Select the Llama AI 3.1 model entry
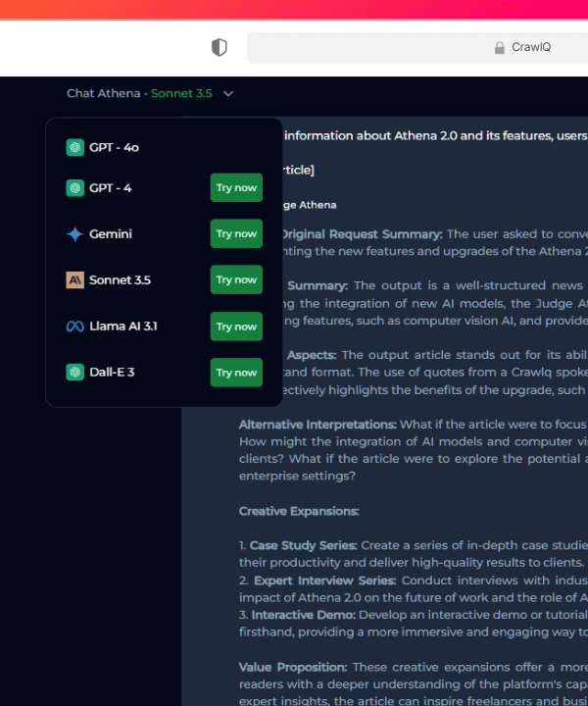 [x=123, y=326]
